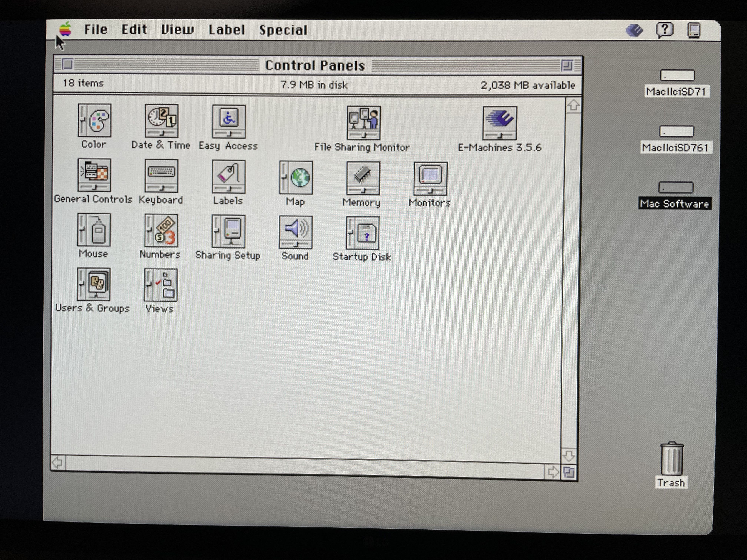Select the Sound control panel
Image resolution: width=747 pixels, height=560 pixels.
296,232
